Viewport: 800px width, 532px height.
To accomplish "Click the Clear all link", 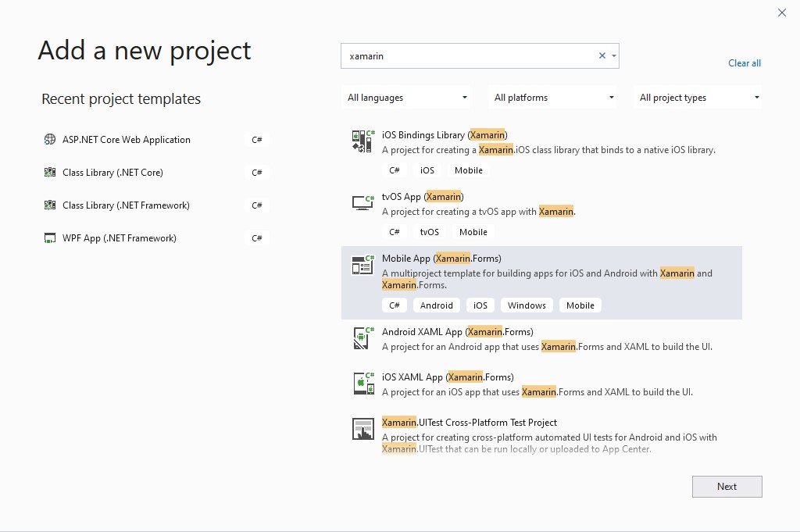I will click(x=745, y=63).
